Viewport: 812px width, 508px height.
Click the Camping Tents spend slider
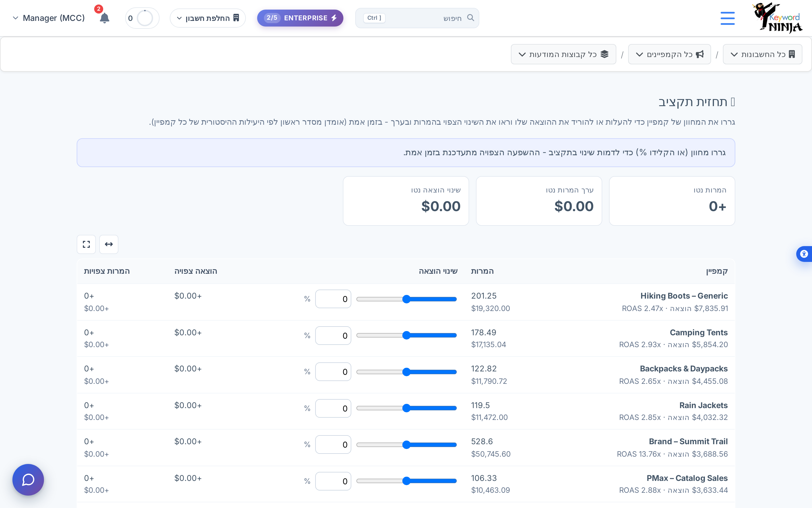coord(406,335)
